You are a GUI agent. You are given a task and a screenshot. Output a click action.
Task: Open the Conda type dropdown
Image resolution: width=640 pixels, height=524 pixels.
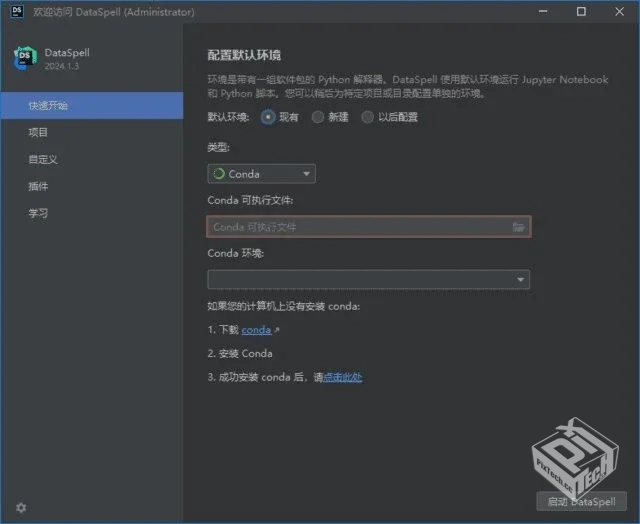[261, 174]
